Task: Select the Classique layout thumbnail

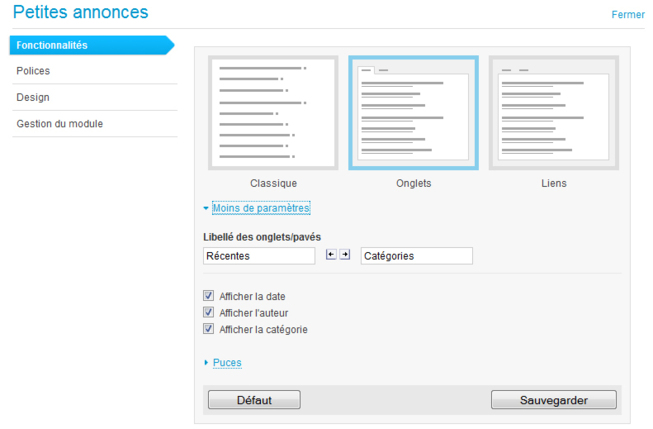Action: [x=273, y=113]
